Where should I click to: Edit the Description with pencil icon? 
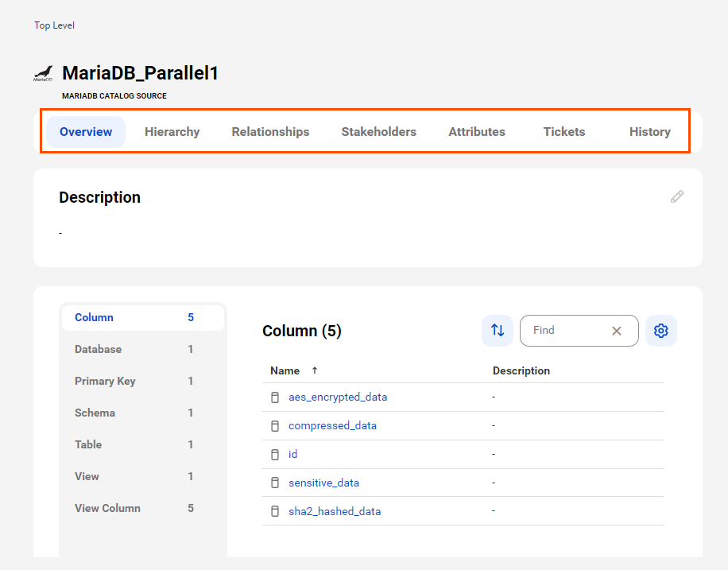coord(677,196)
